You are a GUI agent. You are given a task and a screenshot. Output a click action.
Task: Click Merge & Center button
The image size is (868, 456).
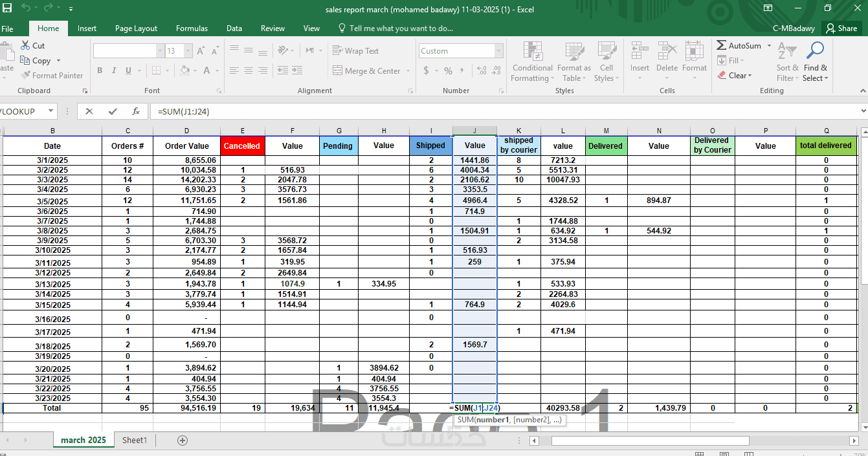pos(366,71)
